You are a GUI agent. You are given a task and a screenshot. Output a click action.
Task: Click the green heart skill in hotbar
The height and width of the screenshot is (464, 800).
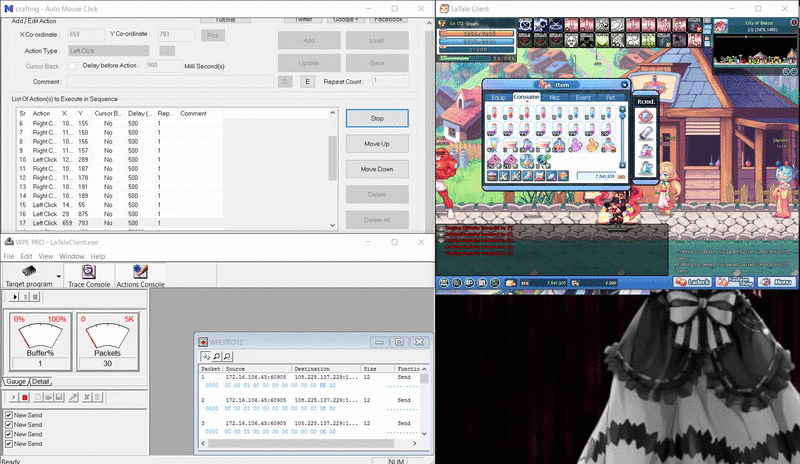pos(603,40)
